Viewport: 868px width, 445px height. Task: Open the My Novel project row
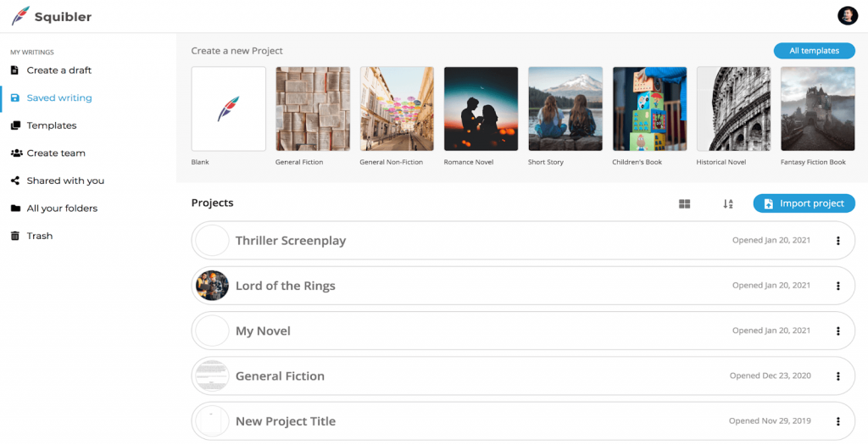click(263, 331)
